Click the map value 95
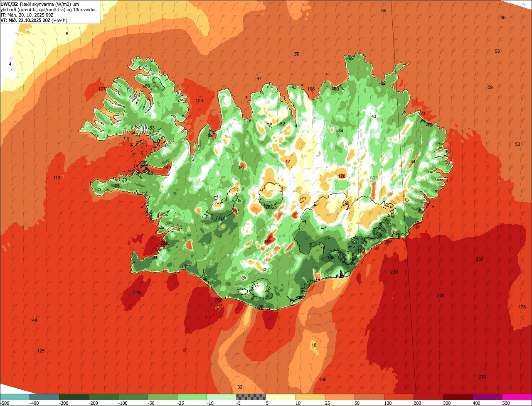This screenshot has height=406, width=532. click(241, 168)
